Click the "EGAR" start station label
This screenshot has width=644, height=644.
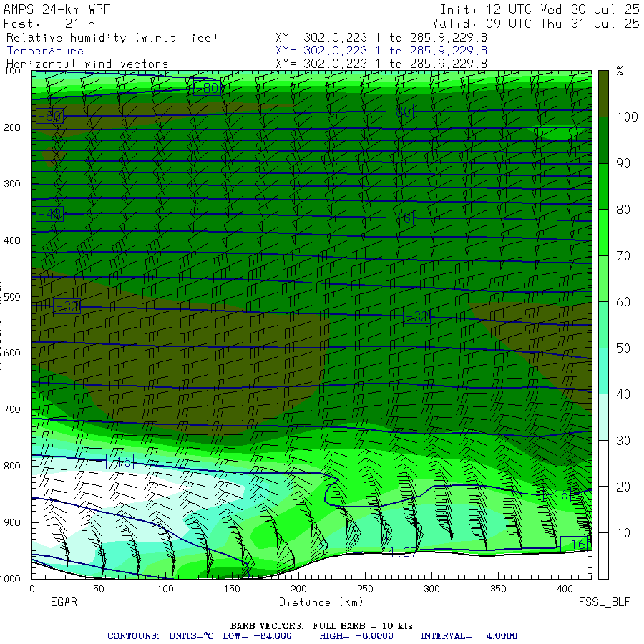tap(64, 602)
